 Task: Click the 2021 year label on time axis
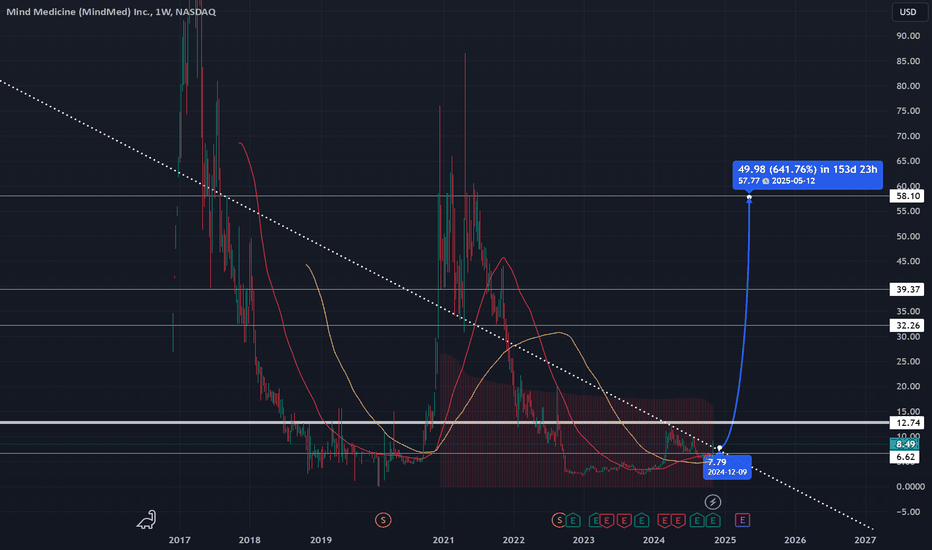[x=443, y=540]
